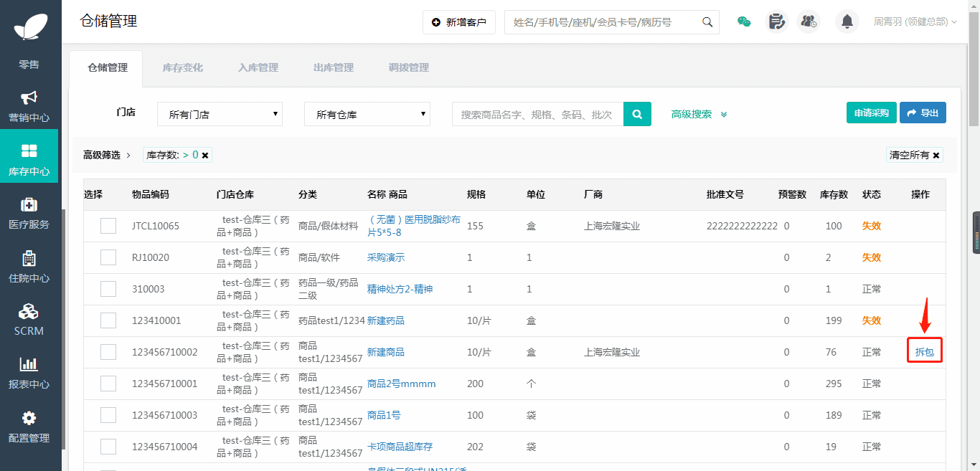Click the 拆包 link for 新建商品

[x=924, y=352]
